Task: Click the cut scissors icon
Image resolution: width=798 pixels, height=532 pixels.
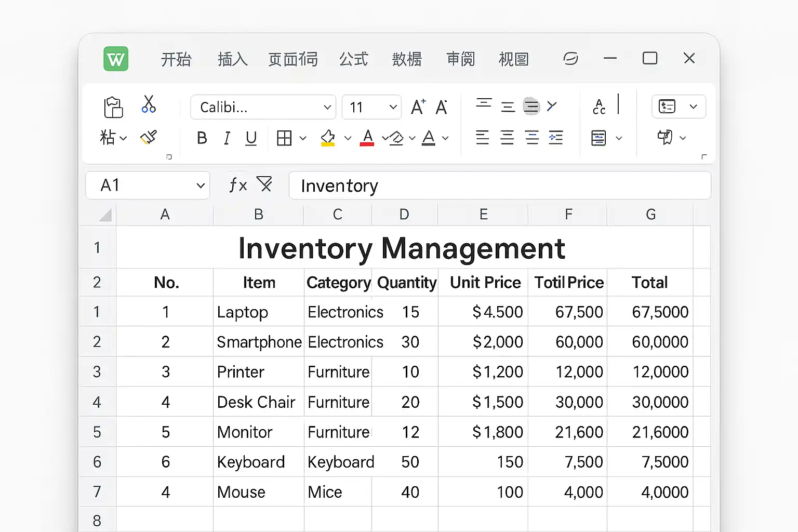Action: click(x=149, y=104)
